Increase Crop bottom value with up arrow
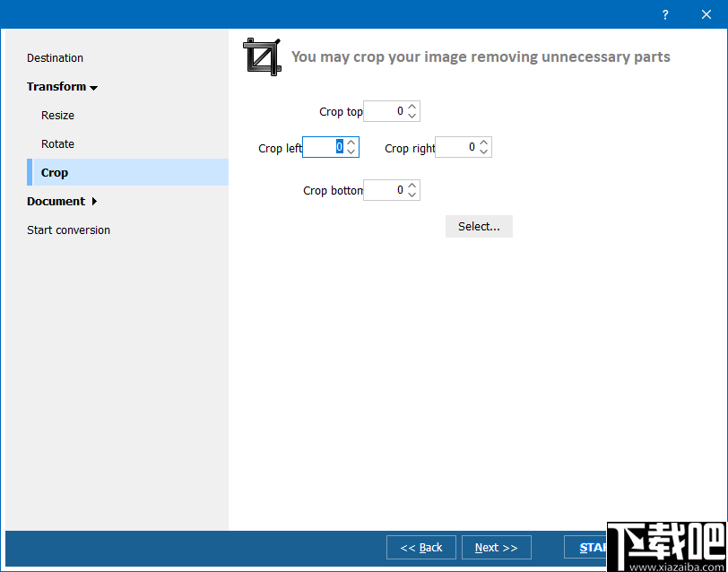 [x=412, y=186]
